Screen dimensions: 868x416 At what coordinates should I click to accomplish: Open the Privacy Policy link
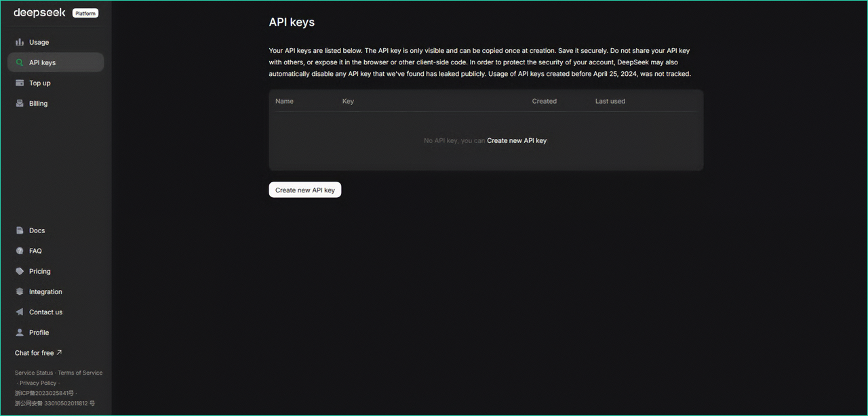pos(38,383)
